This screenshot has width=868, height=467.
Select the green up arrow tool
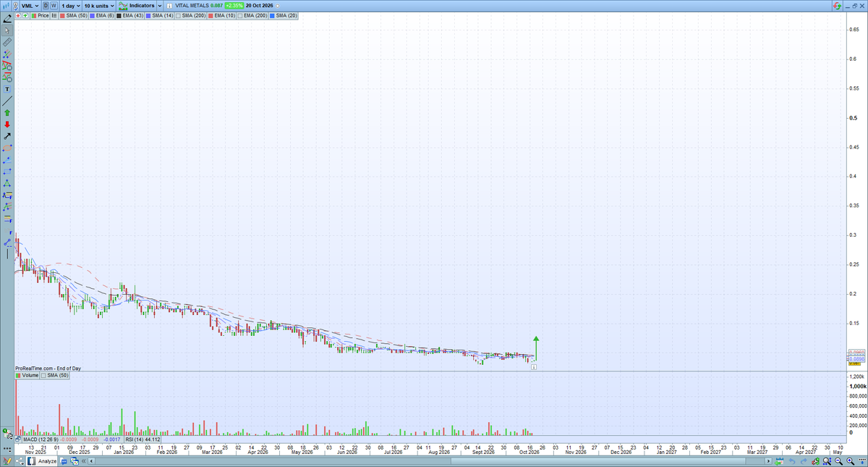pyautogui.click(x=7, y=113)
